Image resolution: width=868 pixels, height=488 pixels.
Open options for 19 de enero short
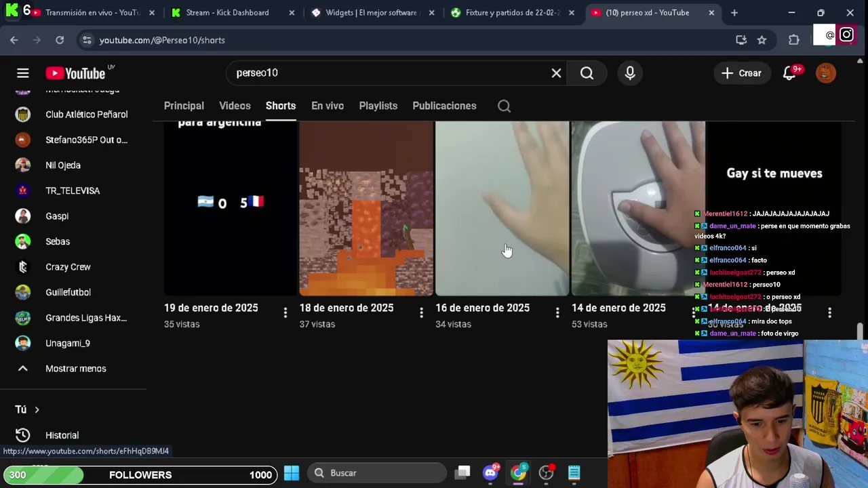[285, 312]
